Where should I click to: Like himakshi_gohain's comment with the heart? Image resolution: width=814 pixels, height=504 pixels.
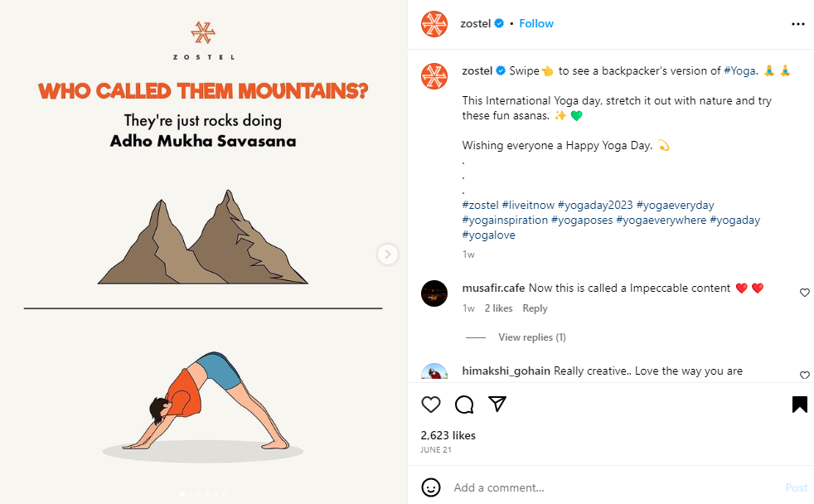(x=804, y=375)
